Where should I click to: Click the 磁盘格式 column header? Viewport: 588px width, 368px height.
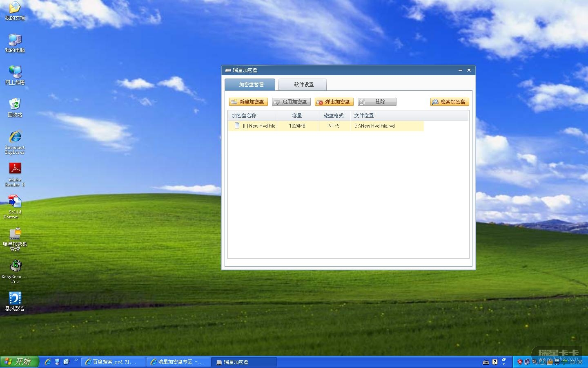click(x=334, y=116)
